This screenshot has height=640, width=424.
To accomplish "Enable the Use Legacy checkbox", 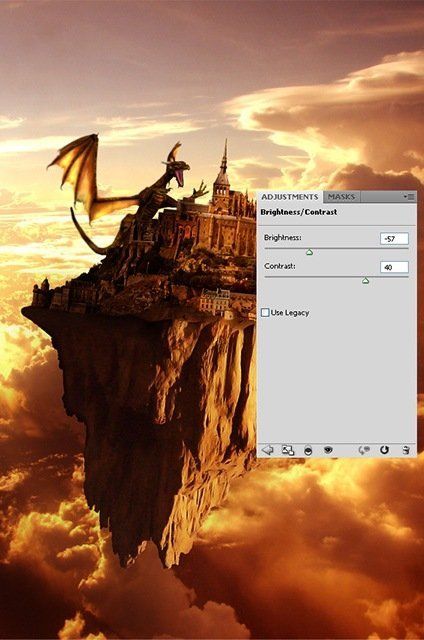I will pyautogui.click(x=265, y=313).
